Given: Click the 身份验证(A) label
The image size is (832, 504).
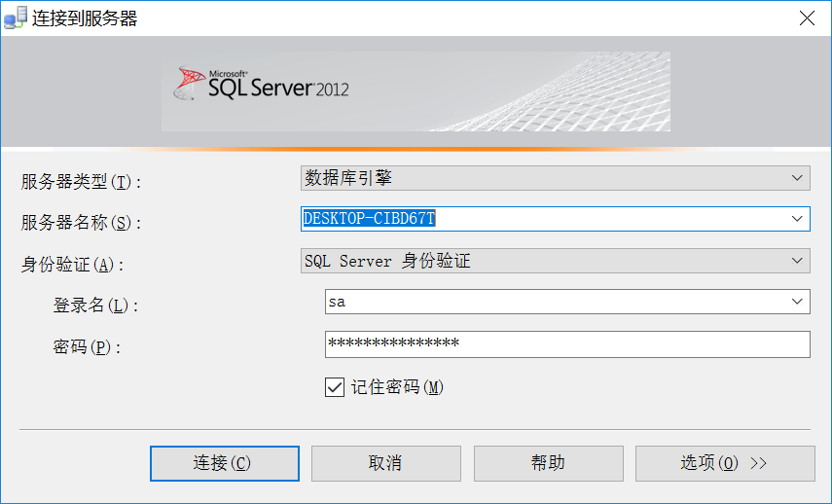Looking at the screenshot, I should coord(73,265).
